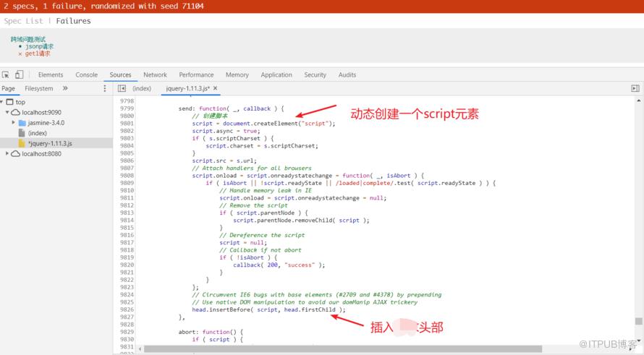Collapse the localhost:9090 node
The height and width of the screenshot is (355, 644).
click(7, 112)
